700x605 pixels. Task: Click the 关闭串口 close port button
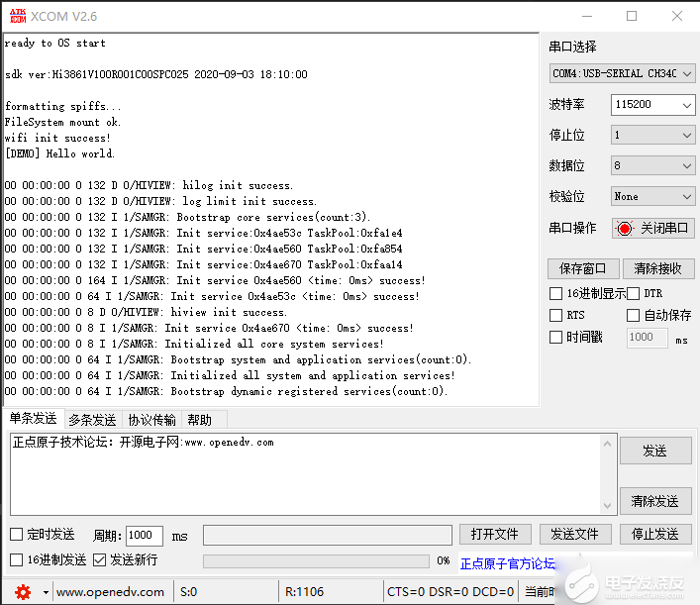pyautogui.click(x=652, y=228)
